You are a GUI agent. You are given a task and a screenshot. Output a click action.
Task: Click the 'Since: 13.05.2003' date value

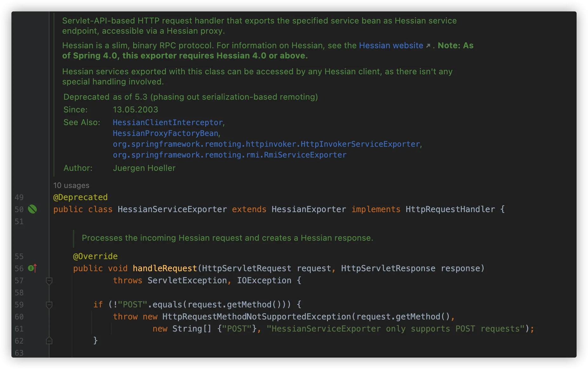point(135,110)
